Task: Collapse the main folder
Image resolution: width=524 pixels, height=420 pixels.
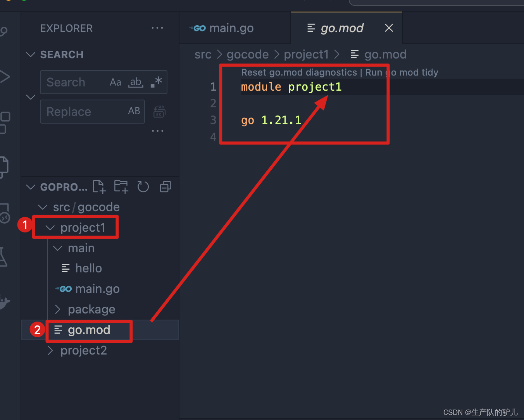Action: (x=74, y=248)
